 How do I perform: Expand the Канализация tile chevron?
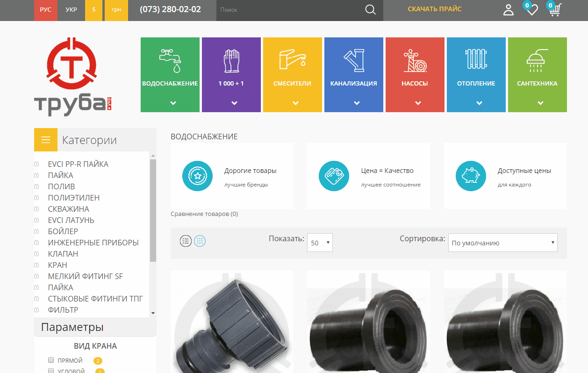(357, 103)
